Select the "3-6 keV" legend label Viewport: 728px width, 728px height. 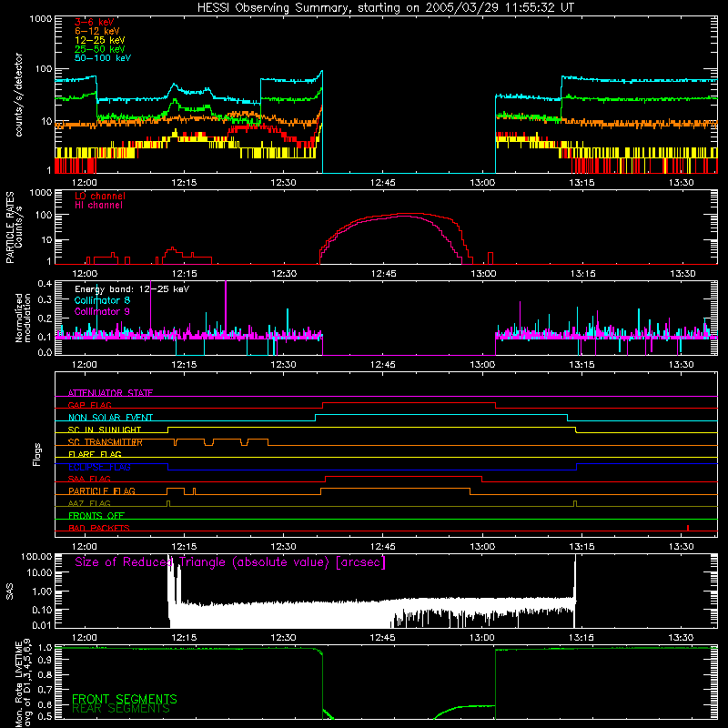94,22
